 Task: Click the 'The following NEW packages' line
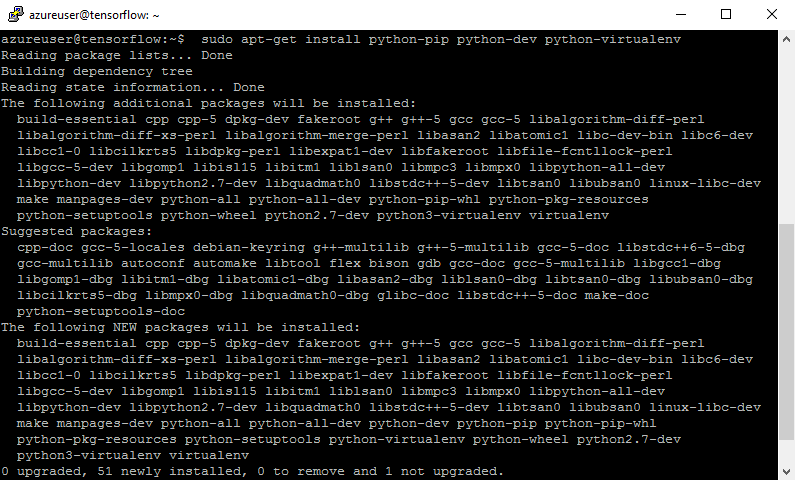180,327
